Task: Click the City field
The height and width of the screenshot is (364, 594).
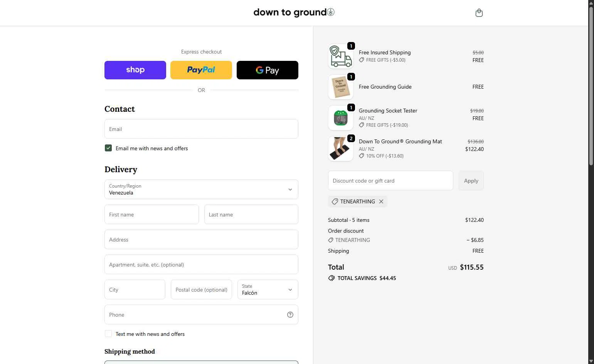Action: (x=135, y=289)
